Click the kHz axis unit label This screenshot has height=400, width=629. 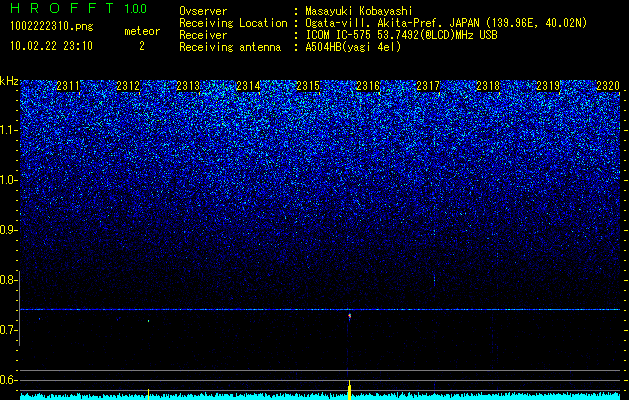[x=9, y=81]
